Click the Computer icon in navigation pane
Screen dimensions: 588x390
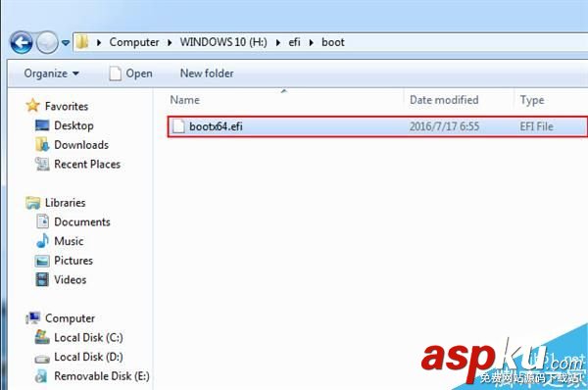pos(33,318)
